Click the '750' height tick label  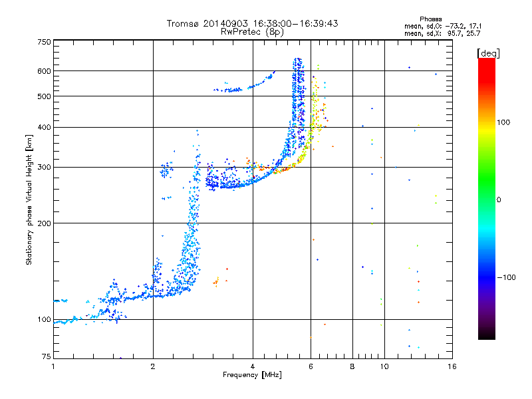(44, 42)
